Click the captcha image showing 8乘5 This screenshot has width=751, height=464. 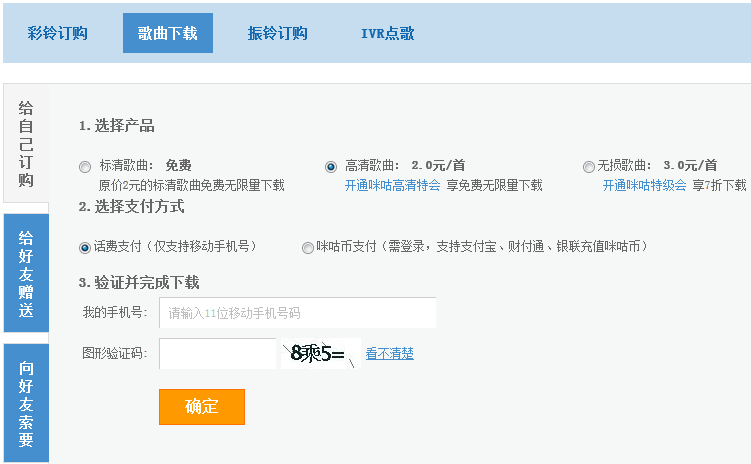[319, 353]
